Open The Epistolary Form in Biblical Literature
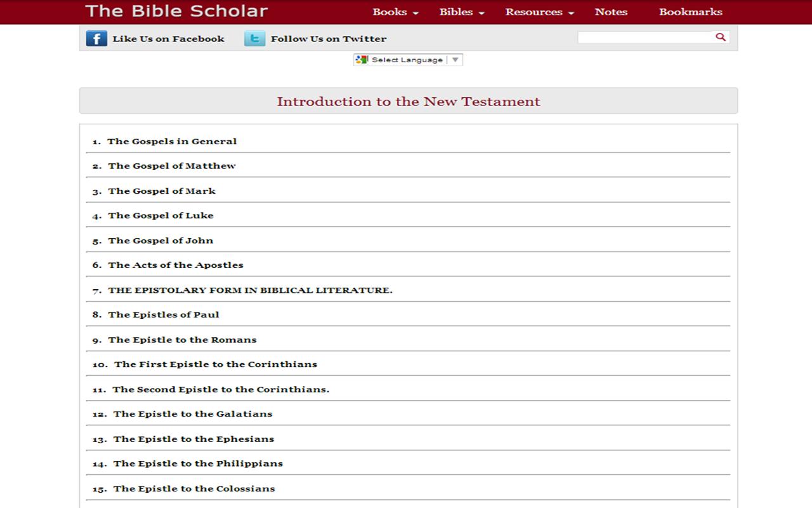The height and width of the screenshot is (508, 812). point(250,290)
